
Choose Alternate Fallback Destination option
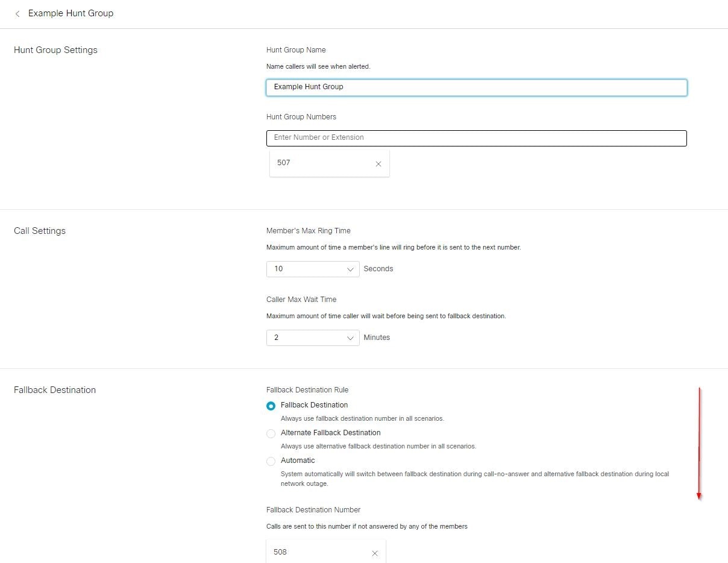(x=271, y=433)
